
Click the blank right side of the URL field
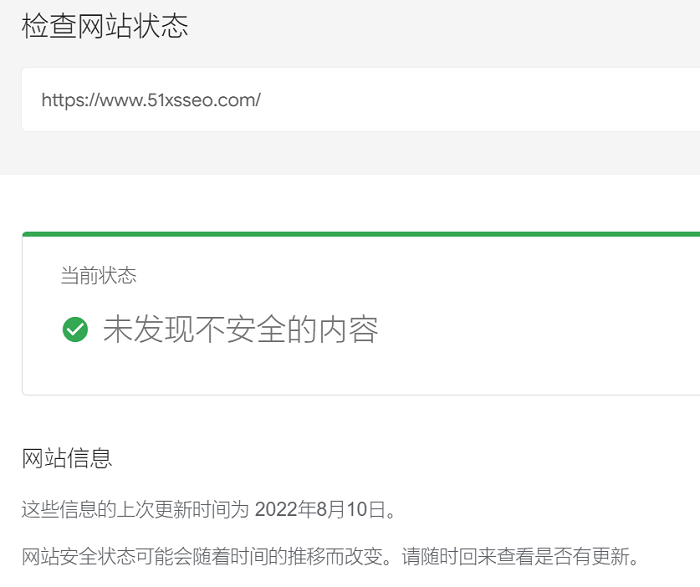tap(491, 100)
